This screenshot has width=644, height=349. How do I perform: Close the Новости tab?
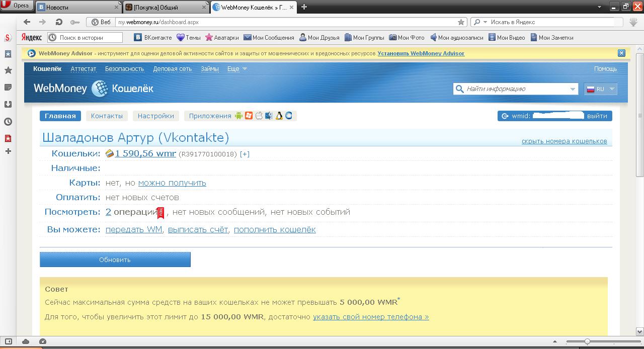click(116, 7)
